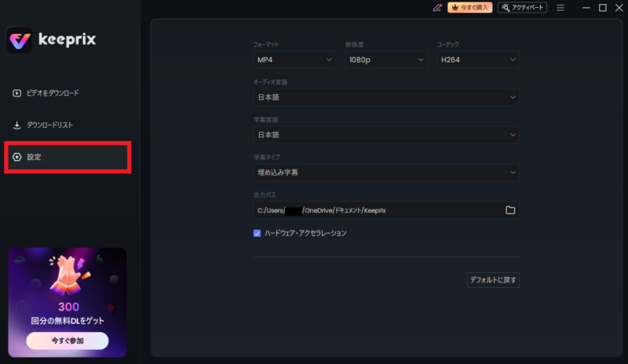Go to ダウンロードリスト in sidebar
The height and width of the screenshot is (364, 628).
49,126
